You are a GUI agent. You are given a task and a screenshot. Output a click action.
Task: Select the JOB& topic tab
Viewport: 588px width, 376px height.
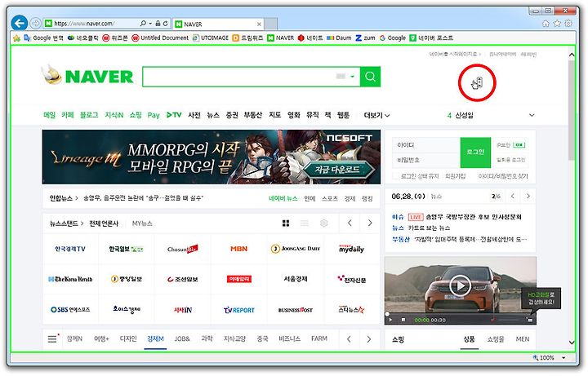coord(182,339)
